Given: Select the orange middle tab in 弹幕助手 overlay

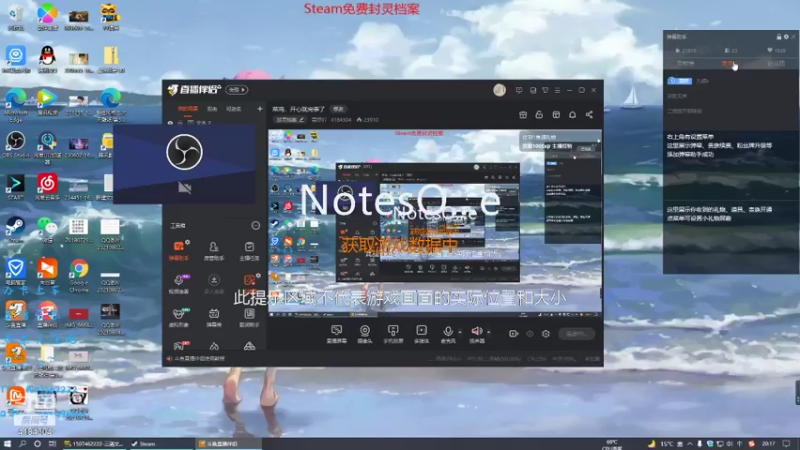Looking at the screenshot, I should (730, 64).
